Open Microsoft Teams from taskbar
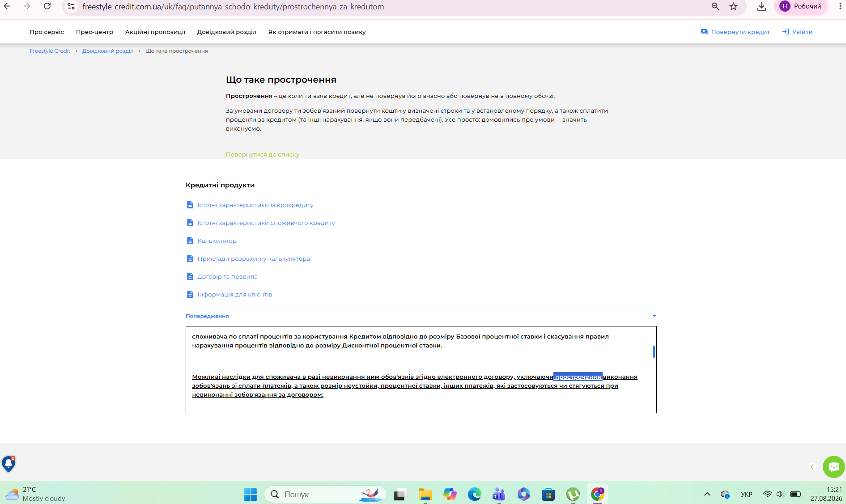This screenshot has height=504, width=846. point(499,494)
